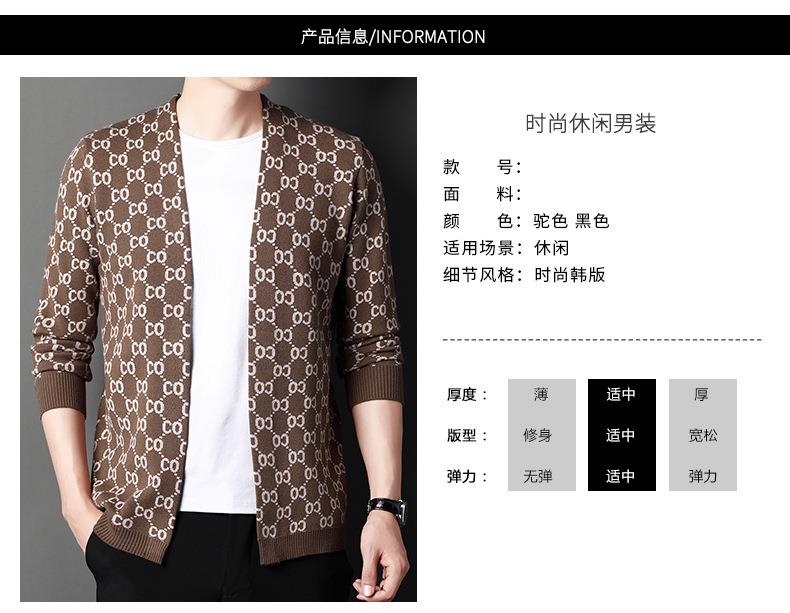790x613 pixels.
Task: Click the 休闲 scene value
Action: (x=552, y=248)
